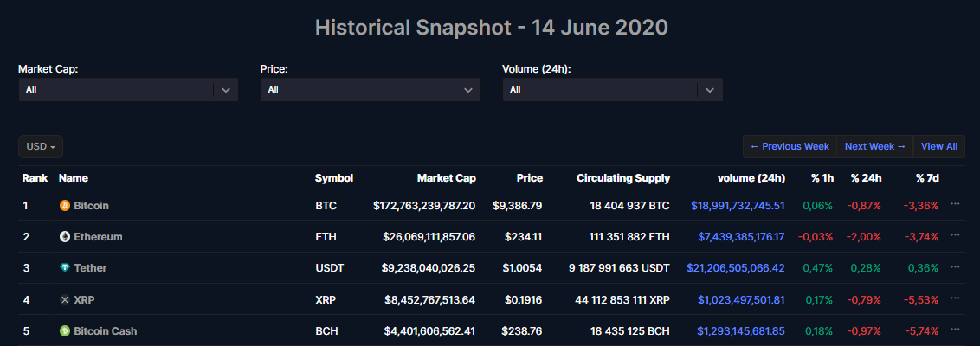This screenshot has height=346, width=980.
Task: Click the Tether coin icon
Action: click(64, 268)
